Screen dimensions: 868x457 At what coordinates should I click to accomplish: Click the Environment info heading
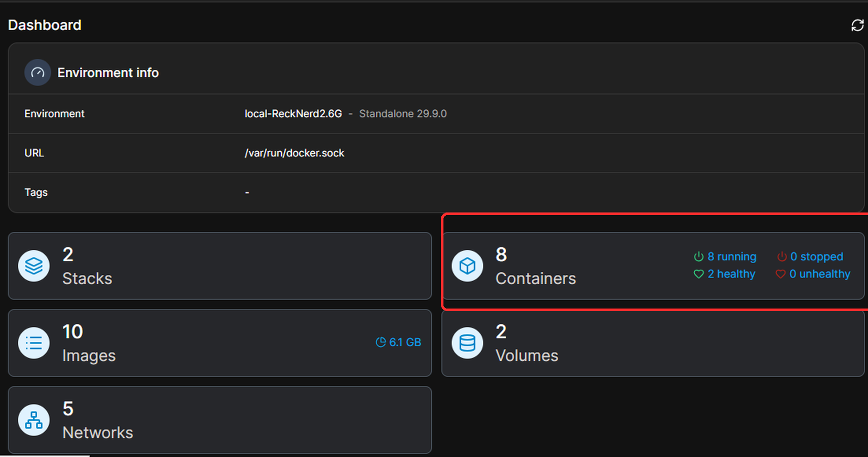(108, 72)
